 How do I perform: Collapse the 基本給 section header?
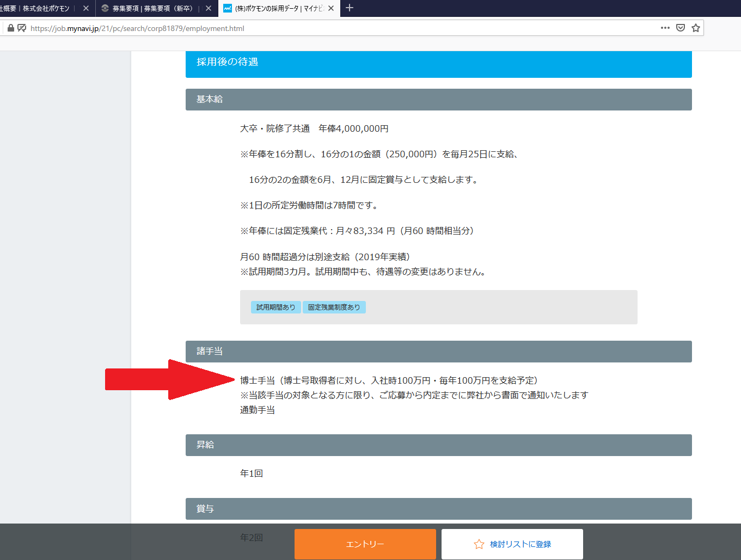click(438, 99)
